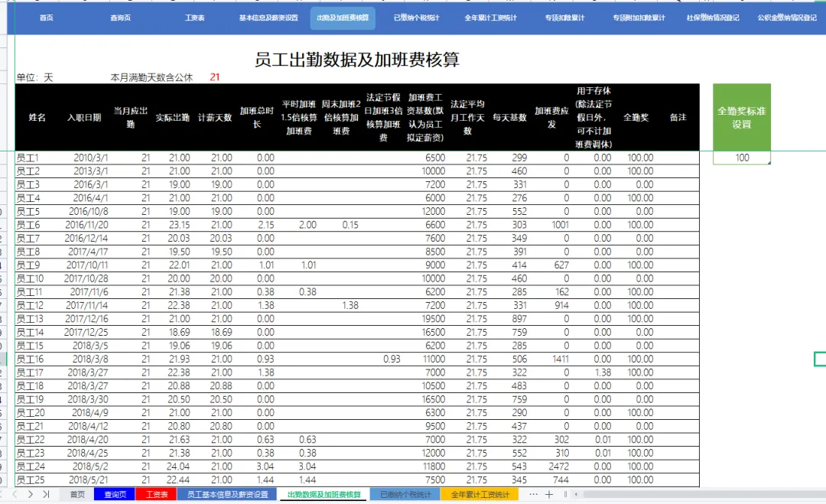Click the next sheet arrow icon

[31, 495]
